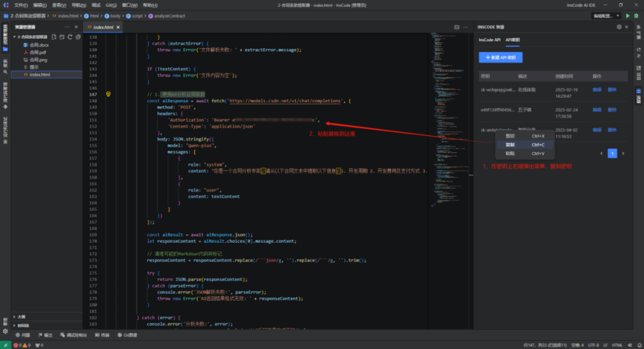This screenshot has height=349, width=644.
Task: Click the next page arrow in pagination
Action: pos(623,153)
